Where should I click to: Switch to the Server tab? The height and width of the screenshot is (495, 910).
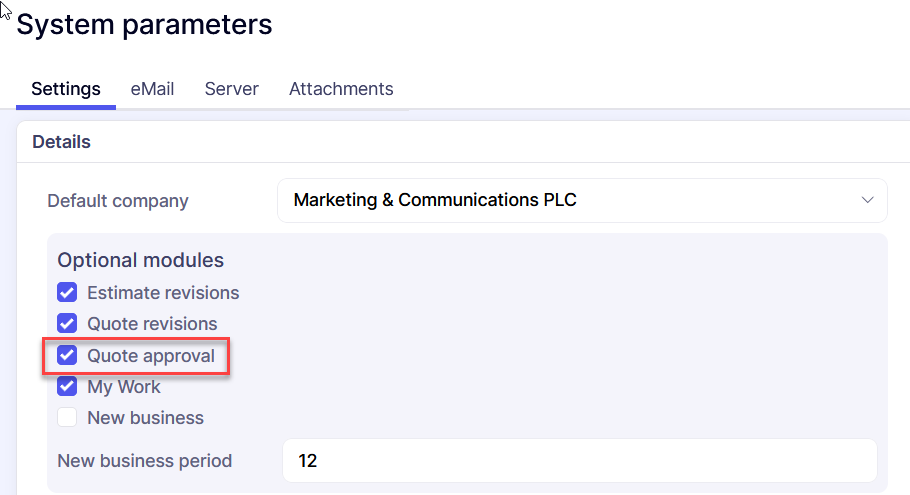pyautogui.click(x=231, y=89)
